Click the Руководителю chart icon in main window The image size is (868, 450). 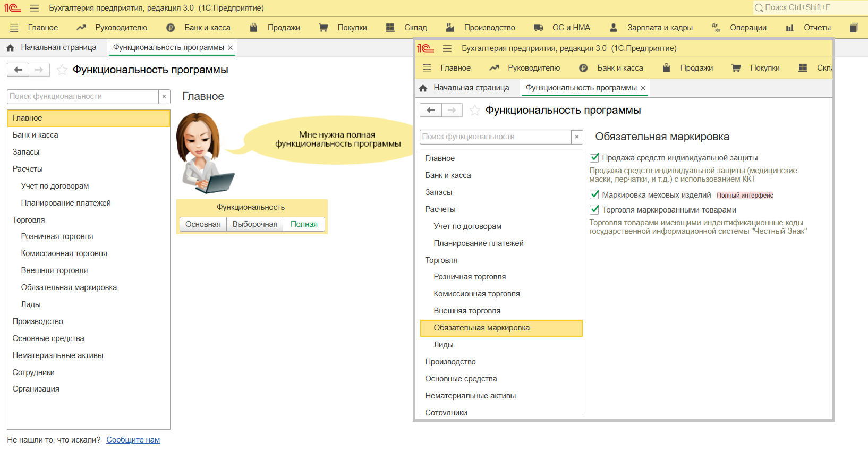81,28
